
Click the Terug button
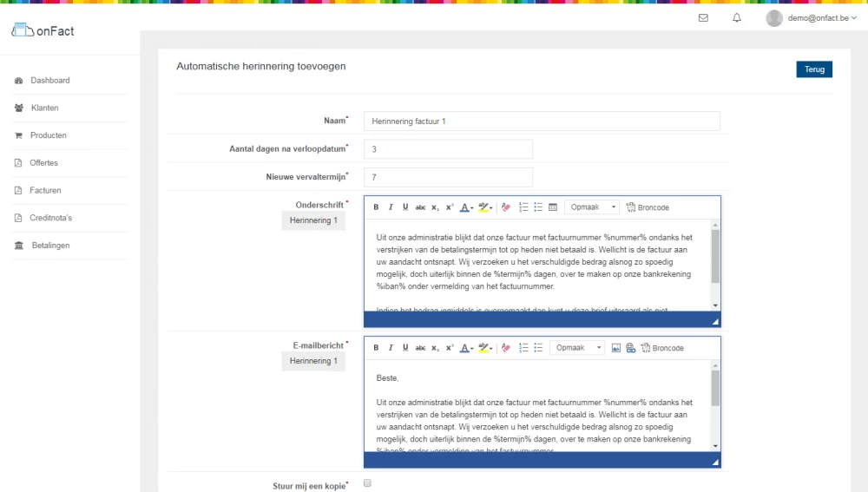click(x=813, y=69)
